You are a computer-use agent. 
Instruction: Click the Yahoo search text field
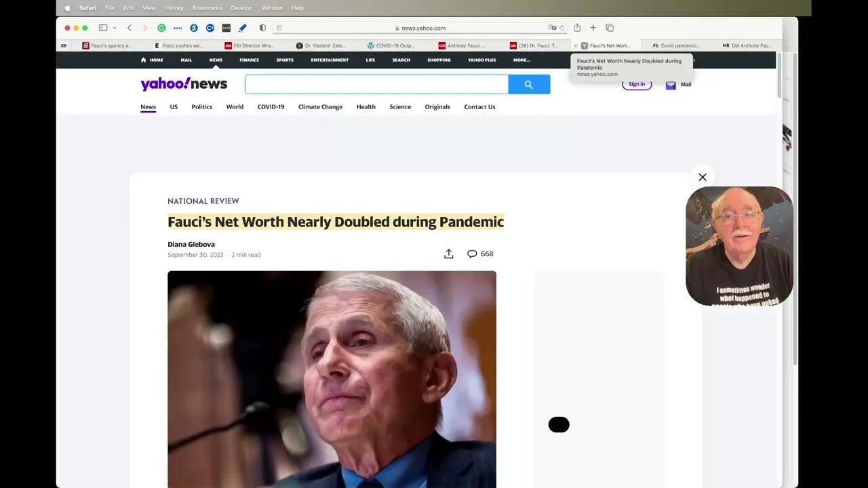click(376, 85)
